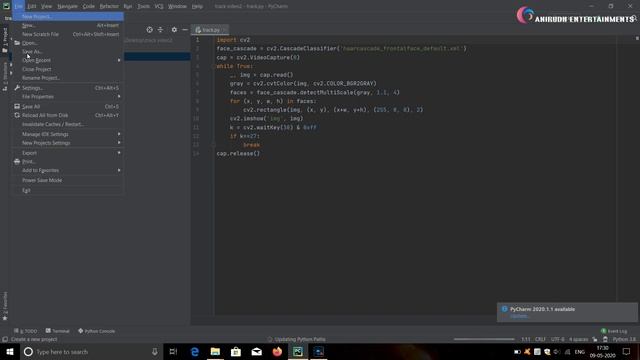Open Firefox from the taskbar
This screenshot has height=360, width=640.
pos(277,351)
